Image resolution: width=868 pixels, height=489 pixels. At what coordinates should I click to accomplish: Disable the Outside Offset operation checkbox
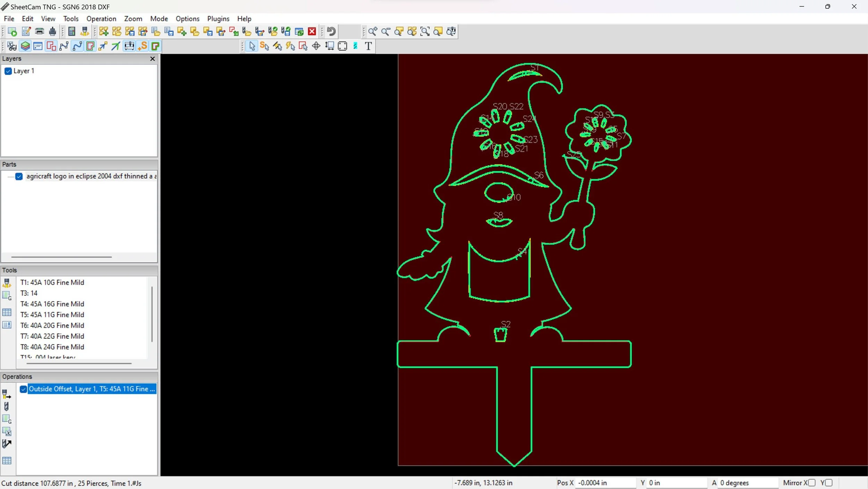(x=23, y=389)
